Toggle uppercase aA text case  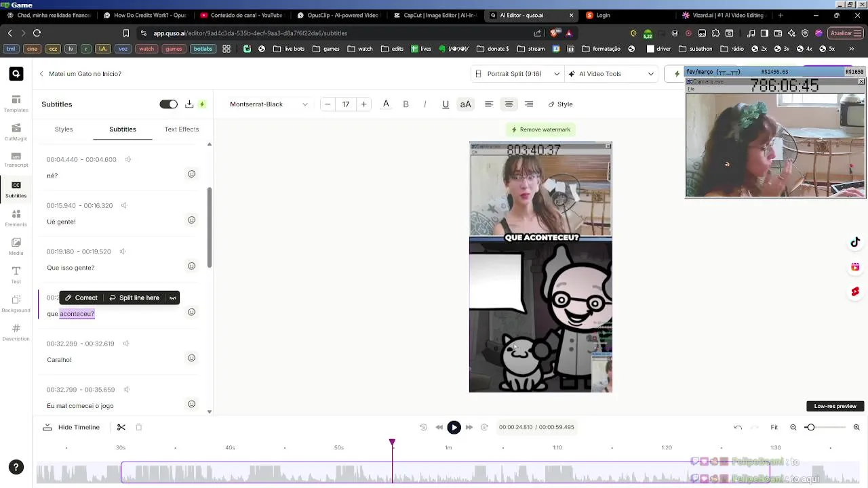pos(465,104)
